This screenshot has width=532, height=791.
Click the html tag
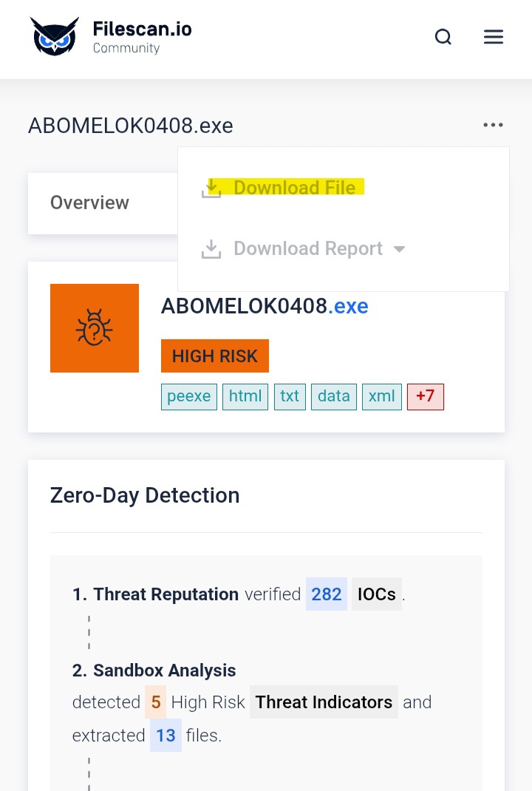[x=245, y=396]
